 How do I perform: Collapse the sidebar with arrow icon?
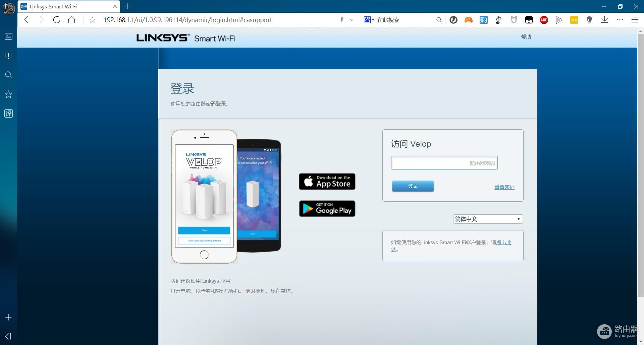coord(8,336)
